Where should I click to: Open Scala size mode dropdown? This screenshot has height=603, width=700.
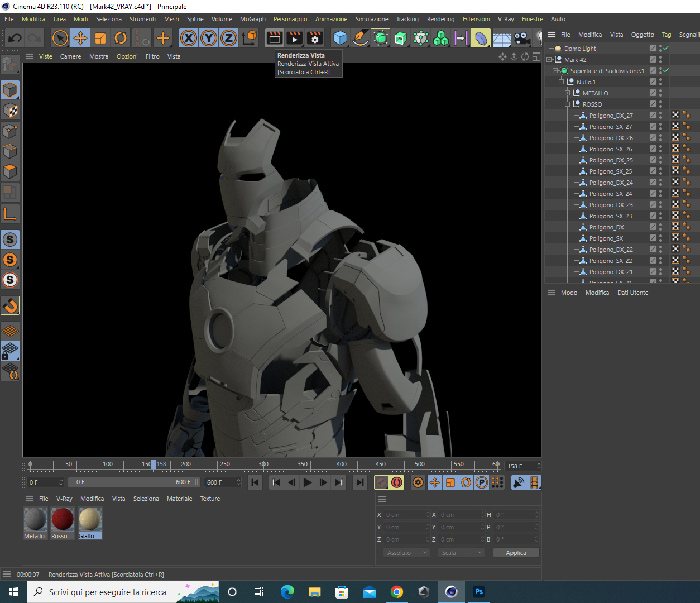(461, 553)
